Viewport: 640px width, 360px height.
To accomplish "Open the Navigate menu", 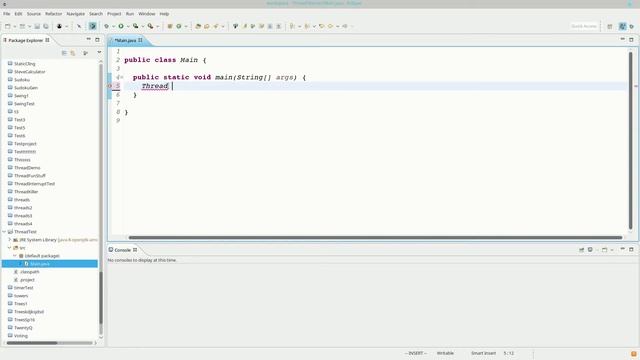I will click(x=76, y=14).
